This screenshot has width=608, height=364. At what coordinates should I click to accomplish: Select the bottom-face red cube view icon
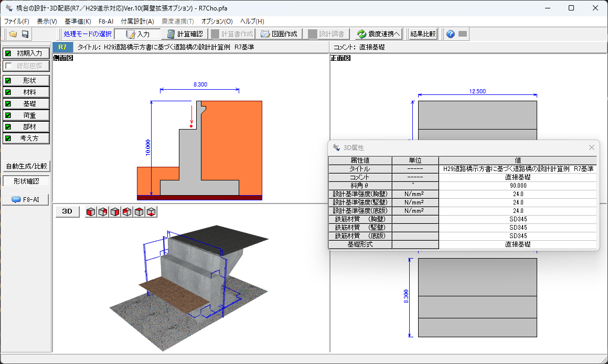[151, 212]
